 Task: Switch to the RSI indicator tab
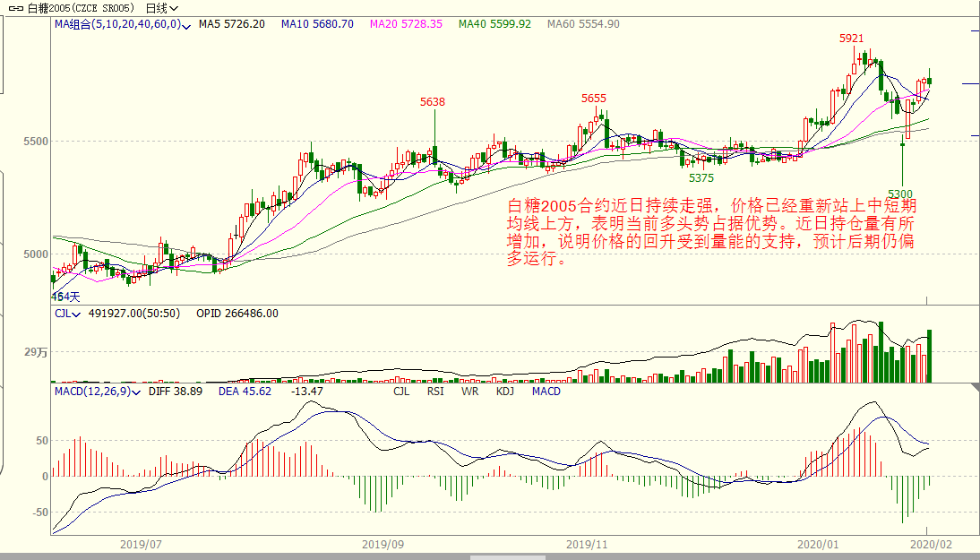point(434,392)
